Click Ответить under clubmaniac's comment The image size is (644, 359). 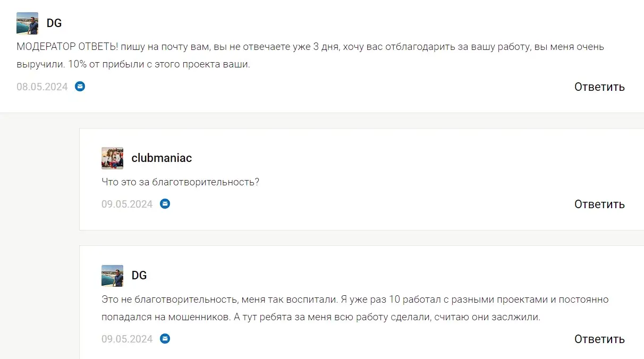click(x=599, y=204)
